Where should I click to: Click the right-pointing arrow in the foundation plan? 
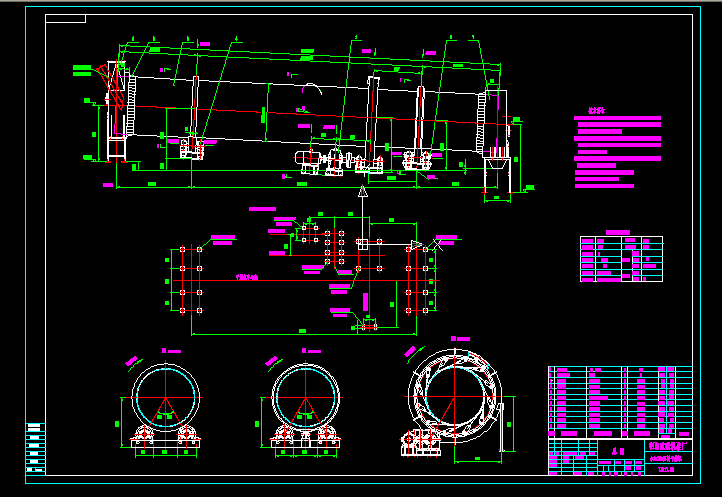click(x=416, y=244)
